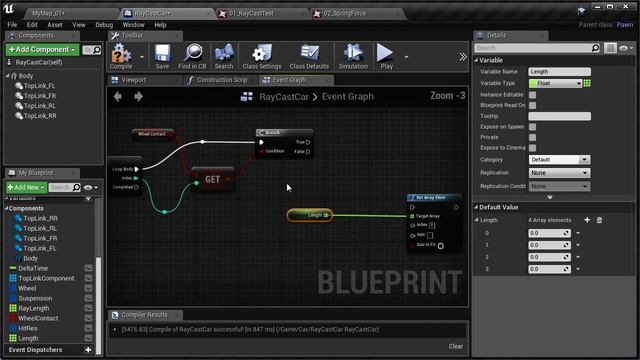The height and width of the screenshot is (360, 640).
Task: Open Pawn parent class link
Action: [x=624, y=24]
